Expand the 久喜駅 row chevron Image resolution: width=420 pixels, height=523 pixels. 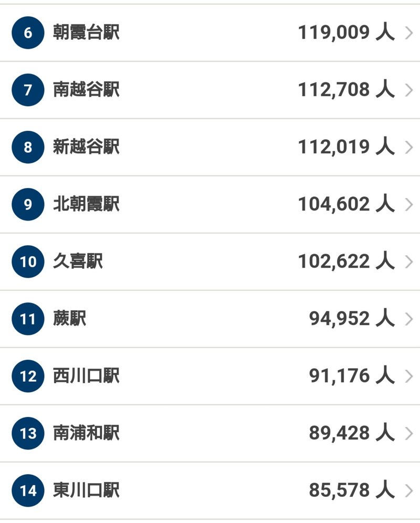click(409, 261)
